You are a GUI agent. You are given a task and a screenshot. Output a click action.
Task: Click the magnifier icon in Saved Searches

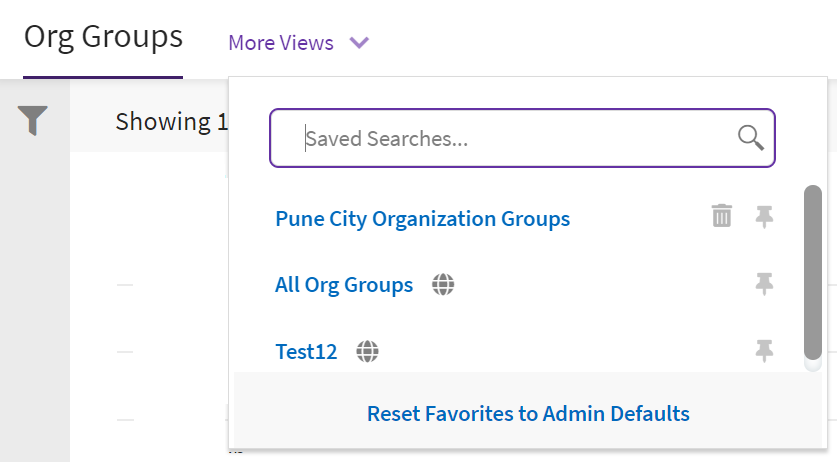coord(750,137)
